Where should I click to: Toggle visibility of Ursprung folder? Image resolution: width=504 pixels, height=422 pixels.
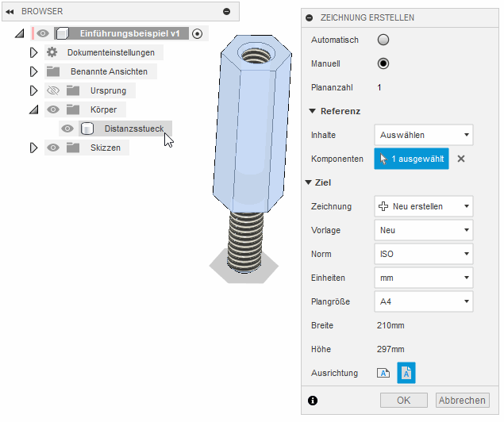[x=52, y=90]
